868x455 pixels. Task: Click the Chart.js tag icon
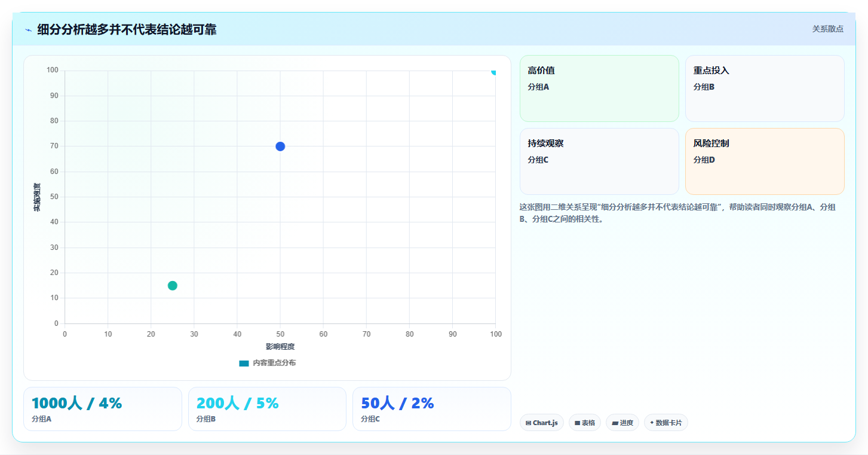click(529, 423)
